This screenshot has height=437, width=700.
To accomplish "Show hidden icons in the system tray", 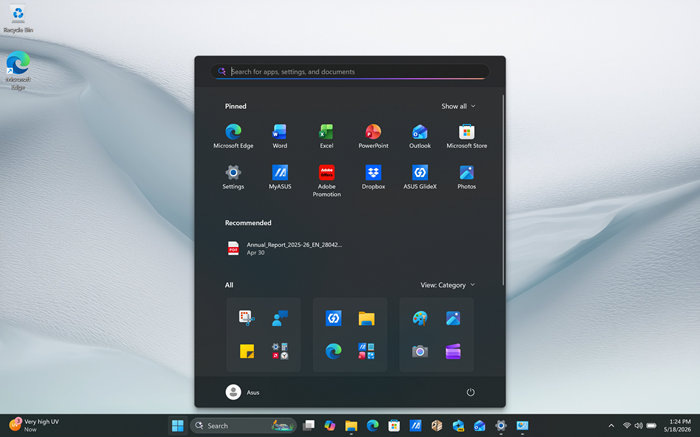I will (611, 425).
